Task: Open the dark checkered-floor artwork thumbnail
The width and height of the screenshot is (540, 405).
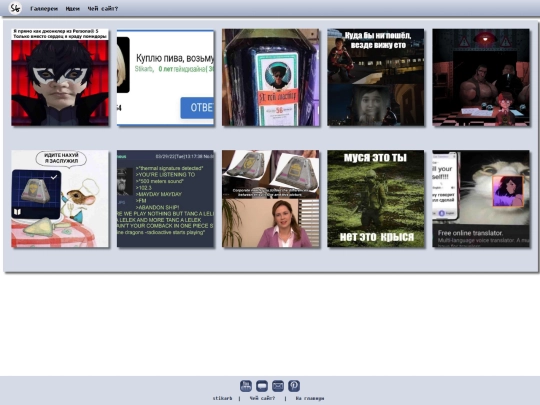Action: coord(481,77)
